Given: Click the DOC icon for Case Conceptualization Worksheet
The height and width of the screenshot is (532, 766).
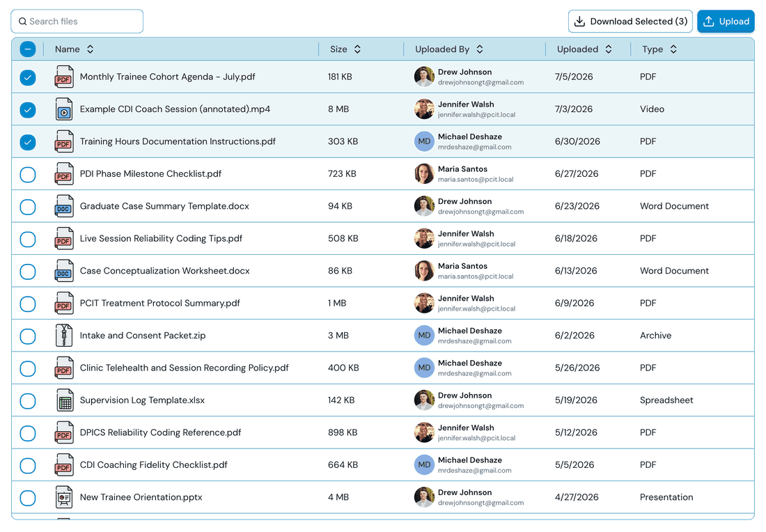Looking at the screenshot, I should coord(64,271).
